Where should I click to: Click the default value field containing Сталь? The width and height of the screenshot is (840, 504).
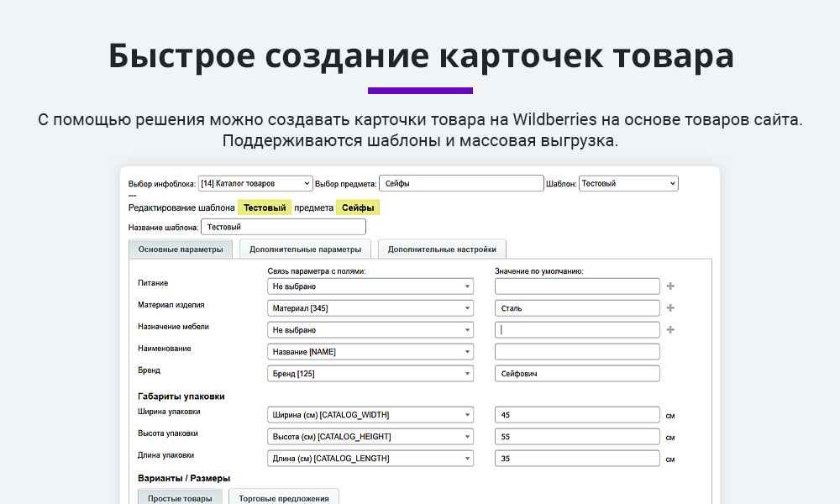tap(576, 307)
